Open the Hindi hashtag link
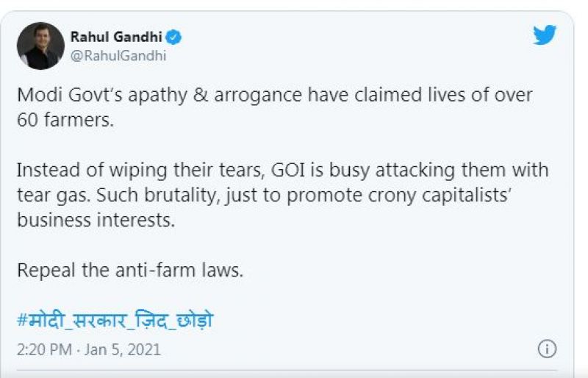 click(x=115, y=320)
